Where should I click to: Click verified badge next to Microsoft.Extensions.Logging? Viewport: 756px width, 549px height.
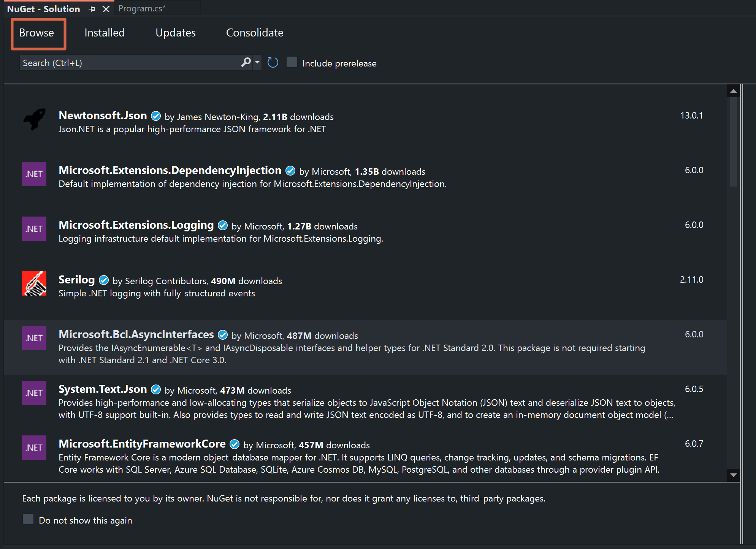click(x=223, y=226)
